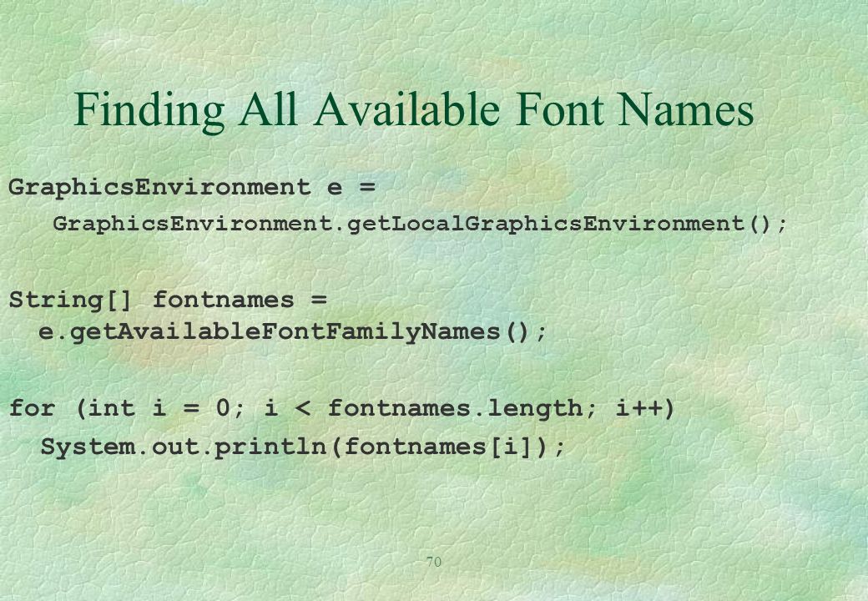Screen dimensions: 868x601
Task: Click the for loop header line
Action: (x=341, y=410)
